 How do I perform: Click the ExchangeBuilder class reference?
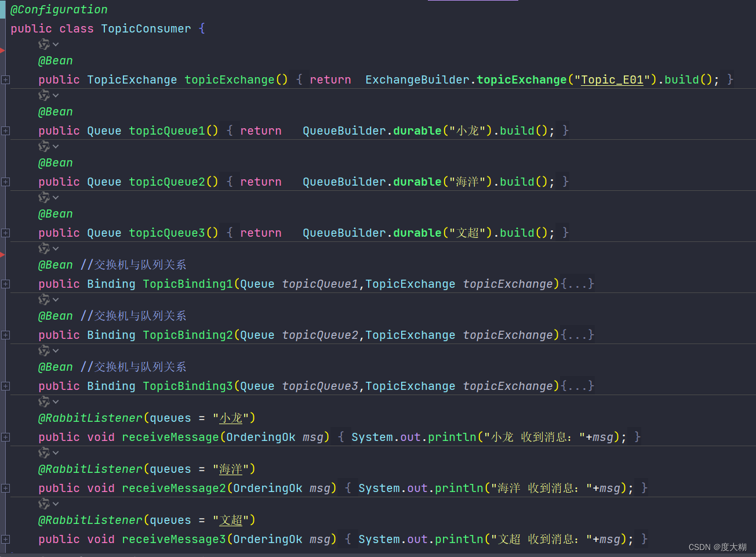tap(417, 79)
